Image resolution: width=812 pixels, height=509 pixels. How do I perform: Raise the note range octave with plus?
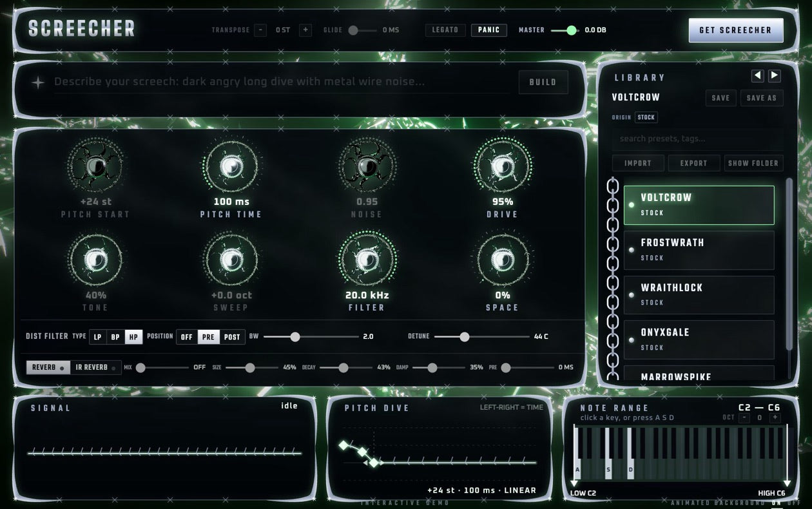click(775, 418)
